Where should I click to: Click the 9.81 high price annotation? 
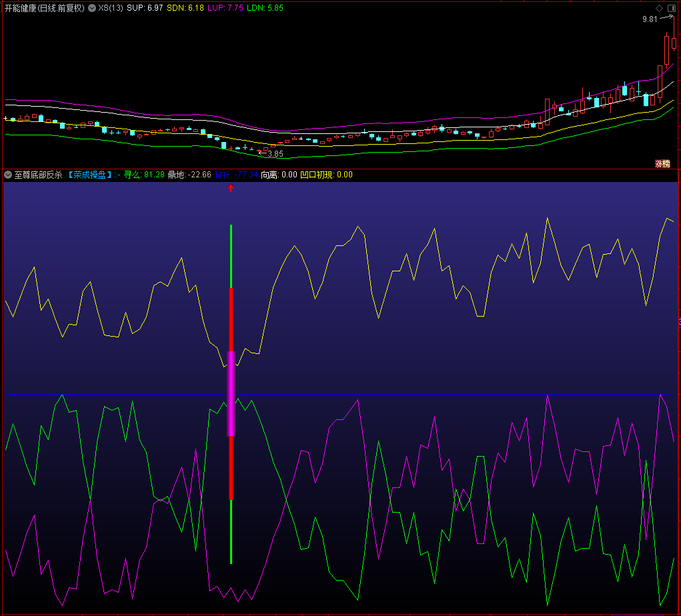650,19
